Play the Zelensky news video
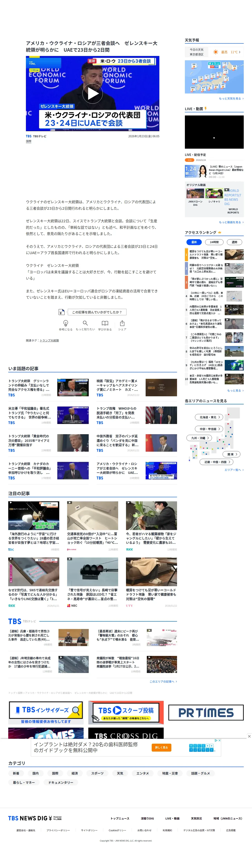252x868 pixels. 93,94
